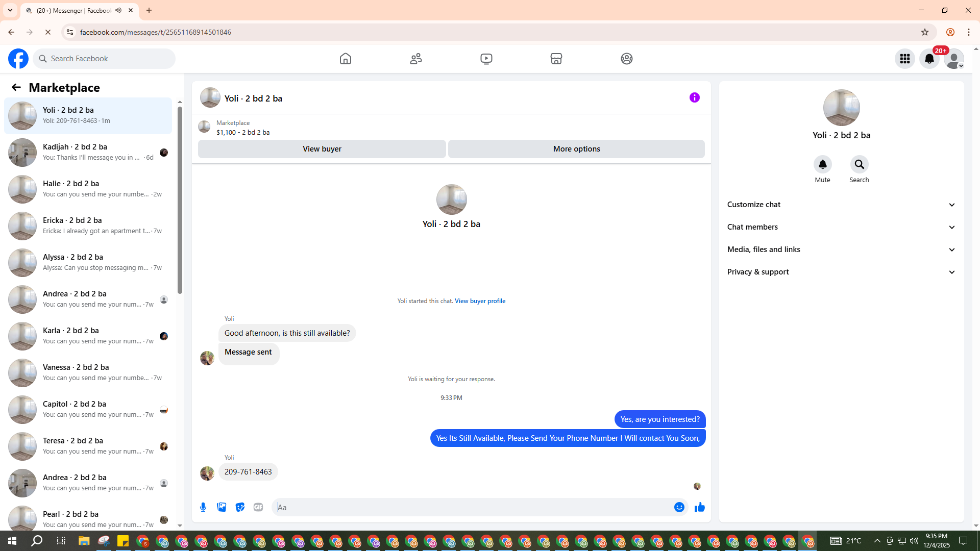Open Watch video tab in top navigation
980x551 pixels.
pos(486,59)
